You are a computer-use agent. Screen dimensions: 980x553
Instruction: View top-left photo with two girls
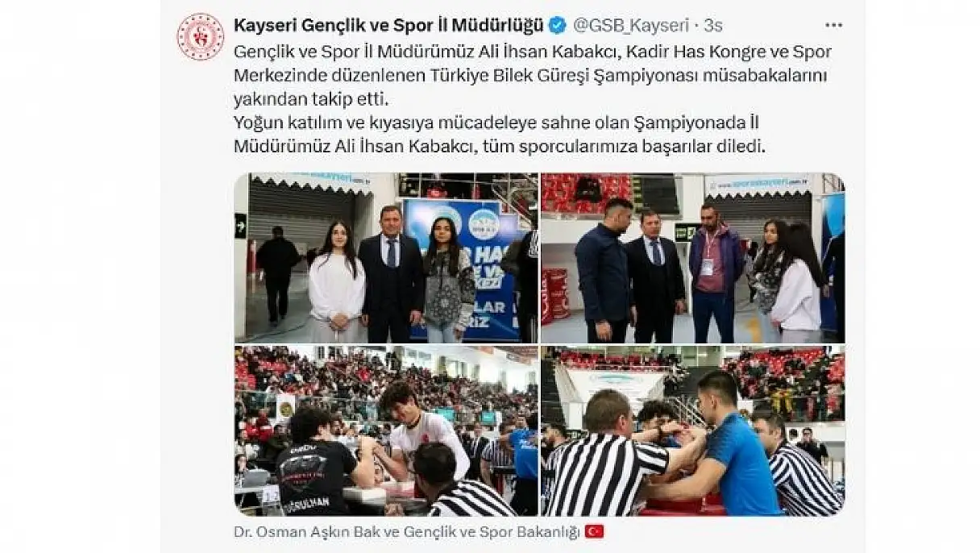(x=386, y=258)
